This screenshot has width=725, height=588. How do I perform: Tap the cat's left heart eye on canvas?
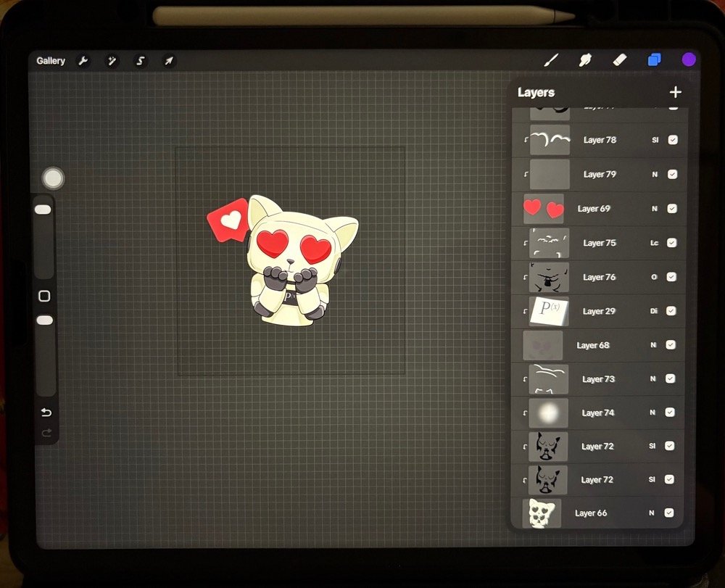point(273,242)
